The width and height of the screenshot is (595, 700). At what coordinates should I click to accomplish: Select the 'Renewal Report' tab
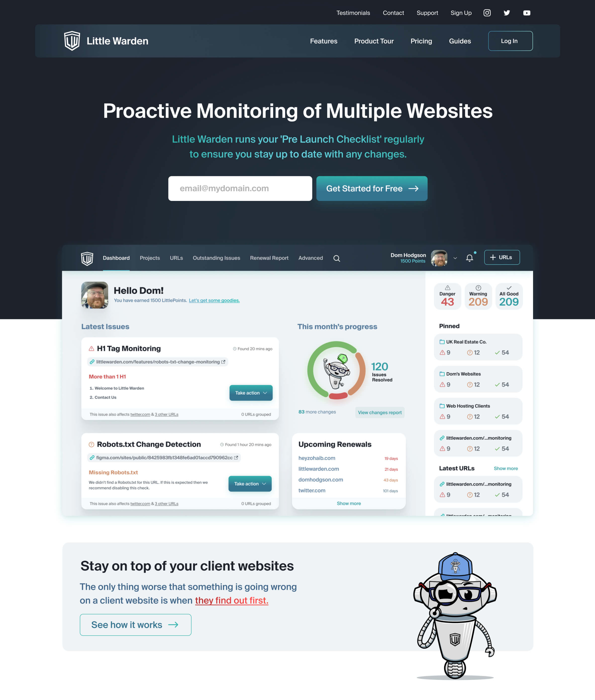point(269,258)
